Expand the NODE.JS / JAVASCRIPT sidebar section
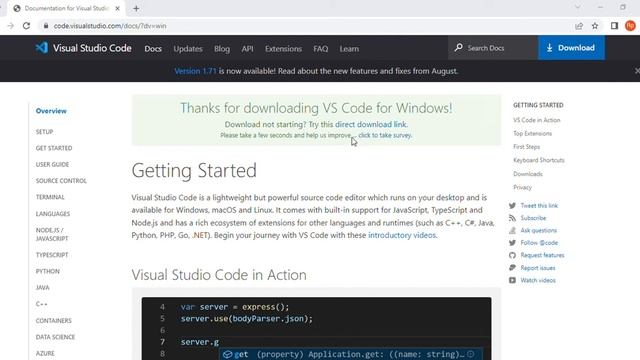 point(52,234)
